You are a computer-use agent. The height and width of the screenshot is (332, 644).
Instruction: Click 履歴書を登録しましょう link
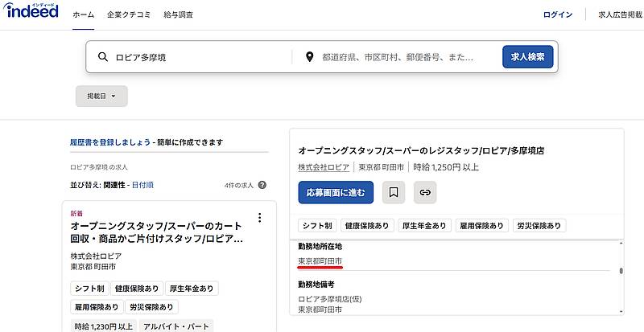(110, 142)
